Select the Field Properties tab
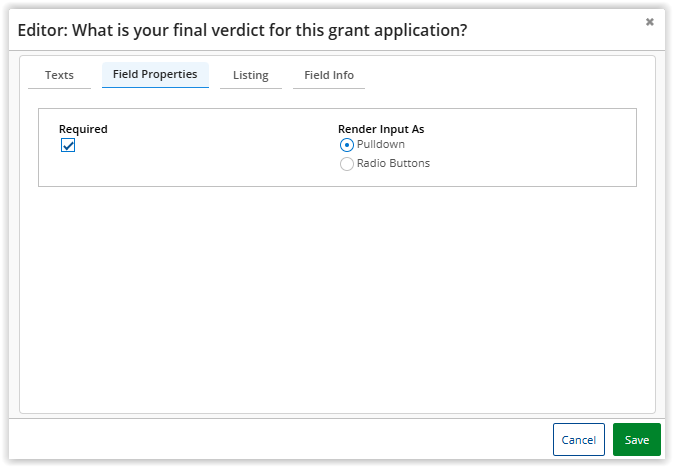Viewport: 673px width, 467px height. pyautogui.click(x=155, y=74)
